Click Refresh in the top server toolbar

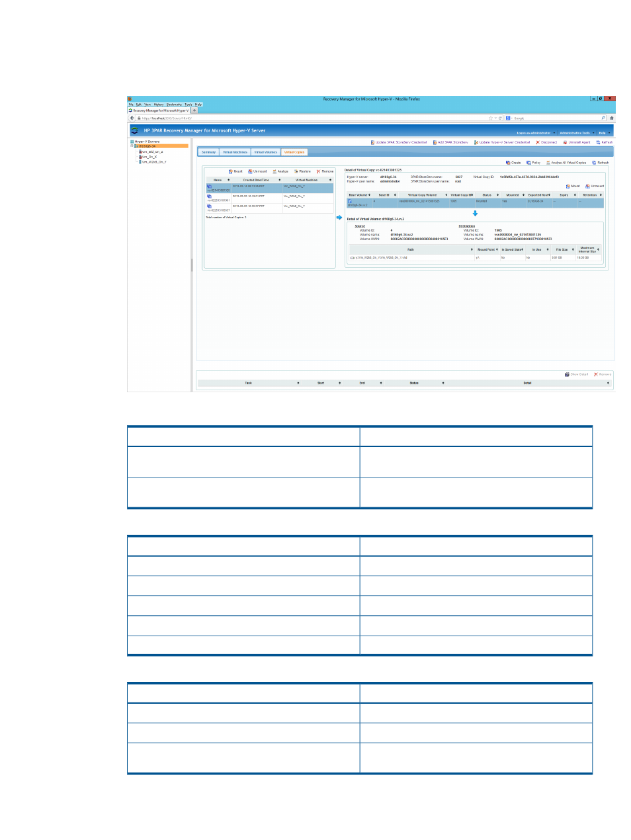605,142
